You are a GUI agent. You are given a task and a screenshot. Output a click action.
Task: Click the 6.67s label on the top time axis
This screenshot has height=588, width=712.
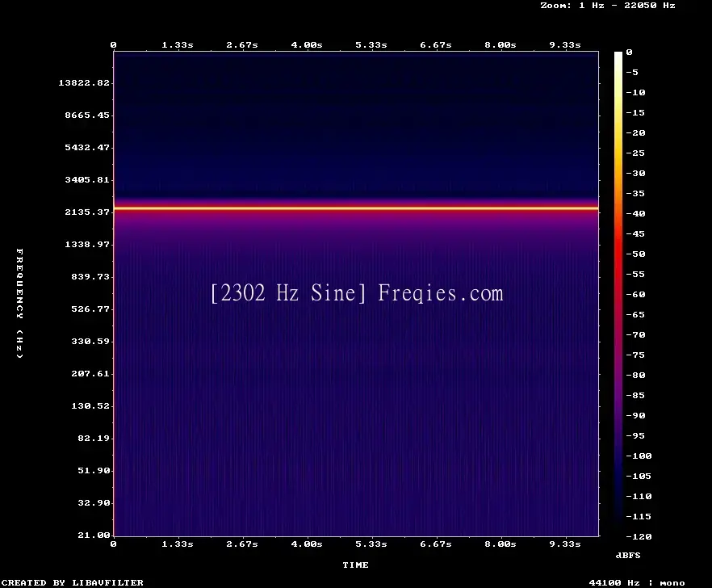435,44
